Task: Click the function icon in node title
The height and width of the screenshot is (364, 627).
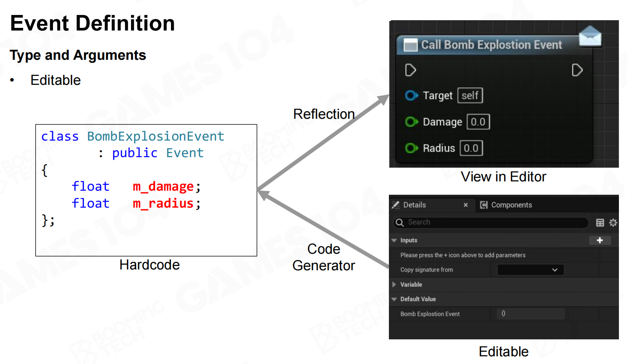Action: (410, 45)
